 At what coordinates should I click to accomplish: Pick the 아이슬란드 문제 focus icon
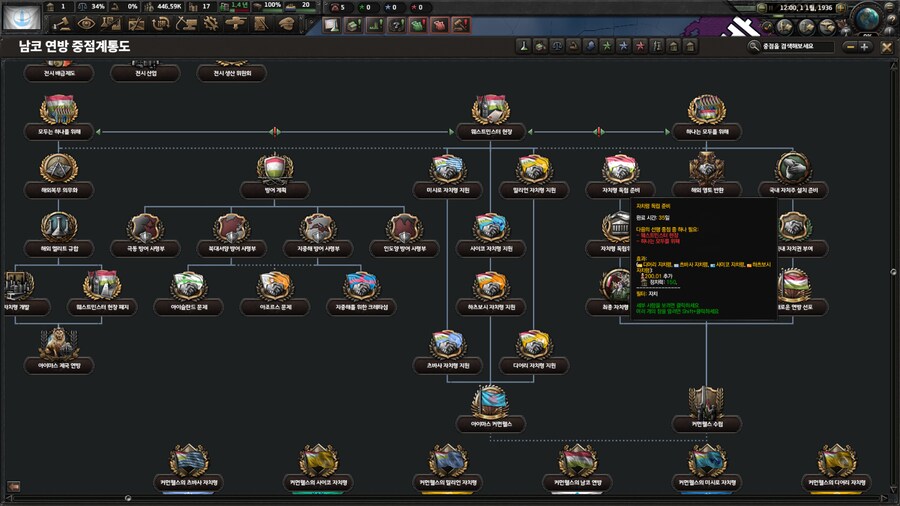(189, 286)
